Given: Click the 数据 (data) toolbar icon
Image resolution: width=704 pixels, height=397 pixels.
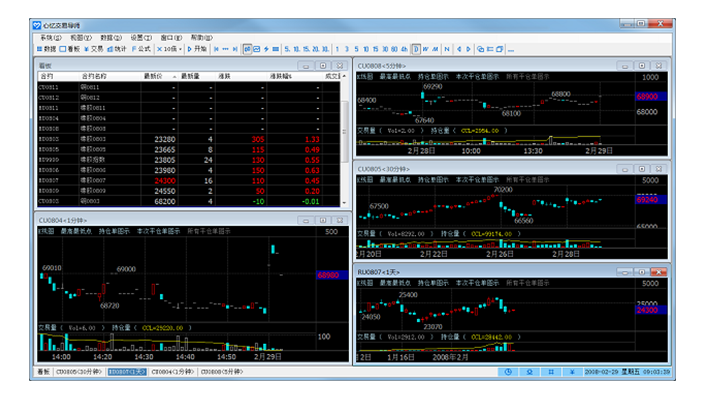Looking at the screenshot, I should (x=46, y=49).
